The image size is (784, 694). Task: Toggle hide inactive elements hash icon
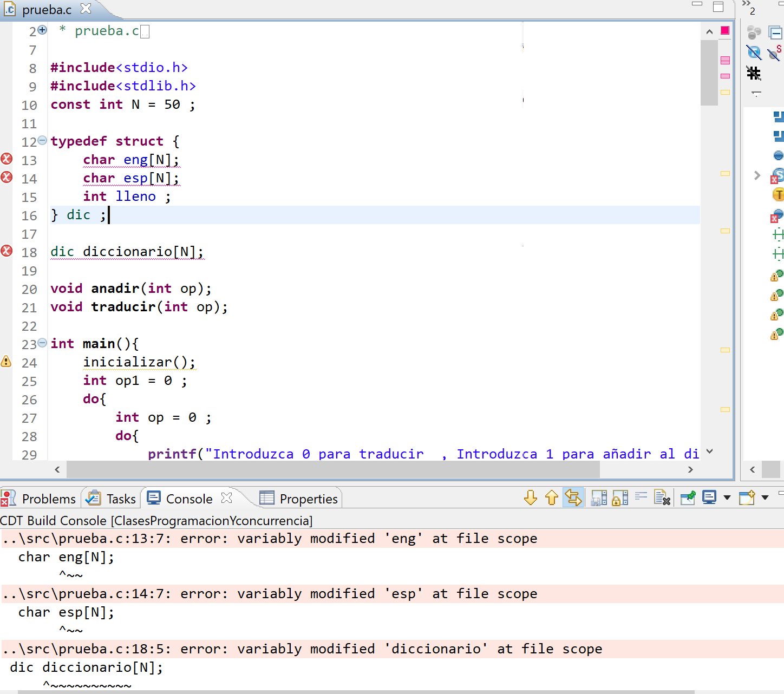tap(754, 73)
